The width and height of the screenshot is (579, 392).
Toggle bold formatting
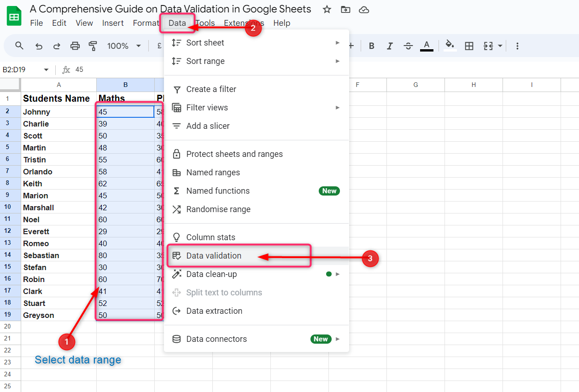(372, 46)
